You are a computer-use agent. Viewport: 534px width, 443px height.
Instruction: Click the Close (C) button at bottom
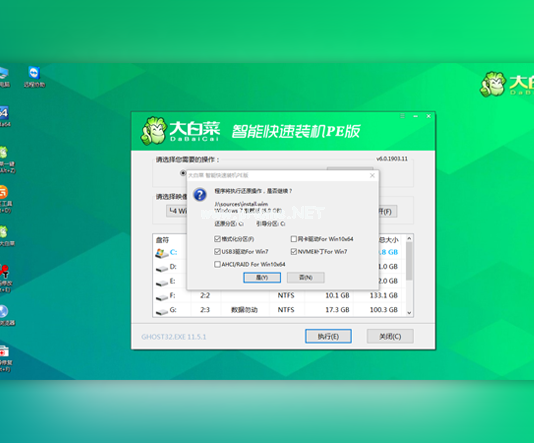390,336
